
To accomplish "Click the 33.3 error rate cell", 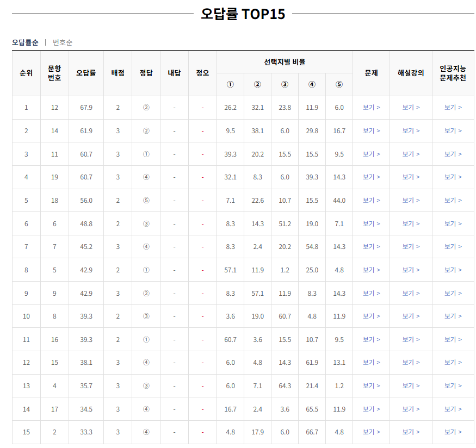I will tap(86, 432).
